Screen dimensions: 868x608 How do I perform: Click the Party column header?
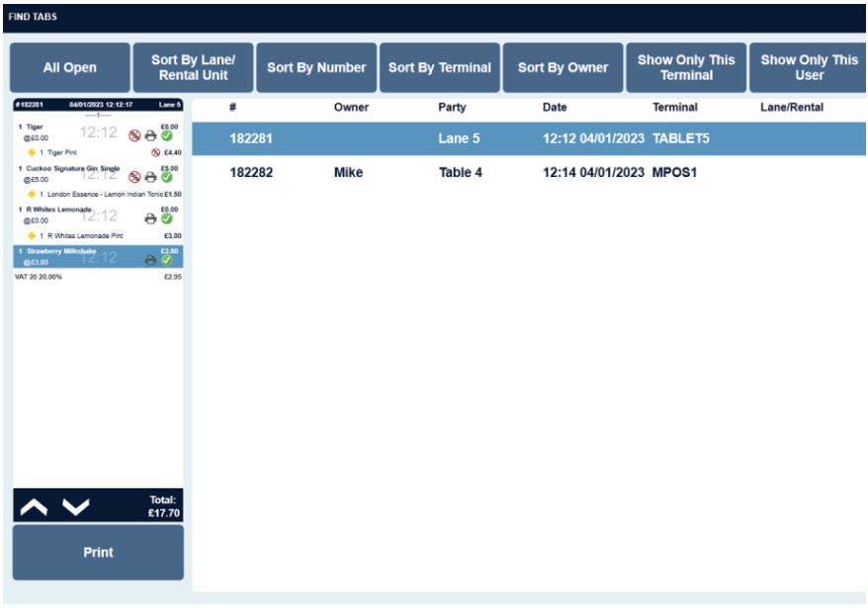pyautogui.click(x=452, y=108)
